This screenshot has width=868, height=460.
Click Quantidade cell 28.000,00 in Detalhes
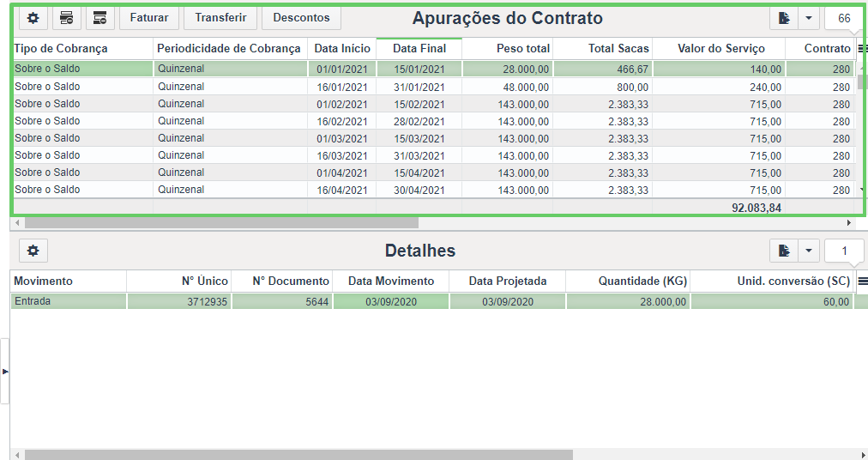(x=628, y=301)
